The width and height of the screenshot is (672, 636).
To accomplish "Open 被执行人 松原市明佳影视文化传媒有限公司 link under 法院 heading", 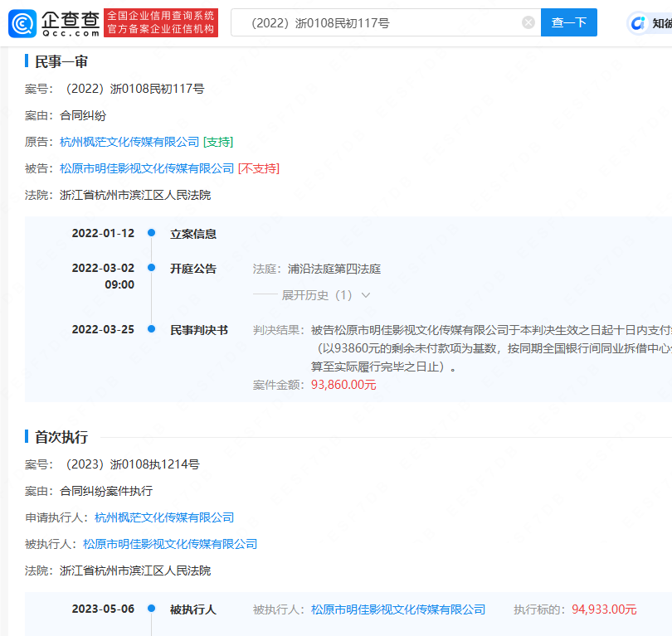I will [170, 544].
